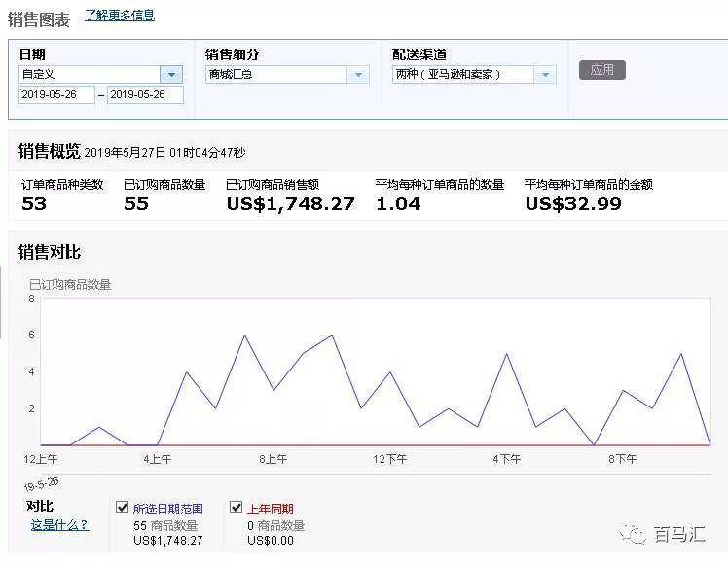Open the 这是什么？ help link
Screen dimensions: 728x565
pos(59,525)
